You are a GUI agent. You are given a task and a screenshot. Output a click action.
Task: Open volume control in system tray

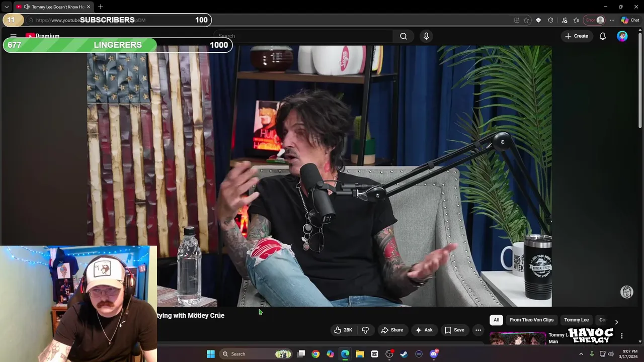point(611,354)
